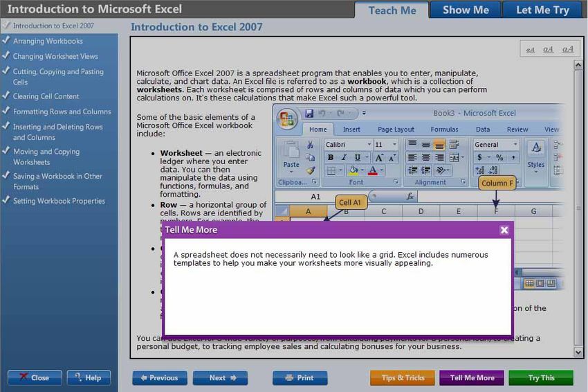Select the Review ribbon tab

coord(517,129)
